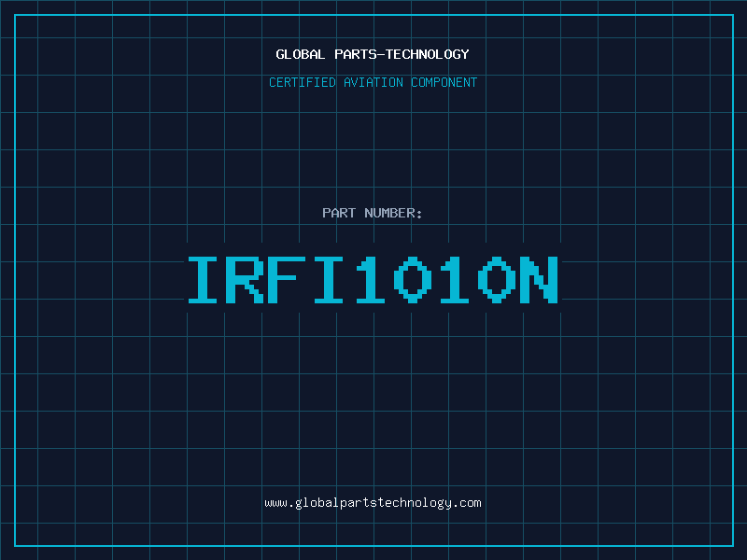Click "PARTS-TECHNOLOGY" in the header title
This screenshot has width=747, height=560.
click(x=401, y=54)
